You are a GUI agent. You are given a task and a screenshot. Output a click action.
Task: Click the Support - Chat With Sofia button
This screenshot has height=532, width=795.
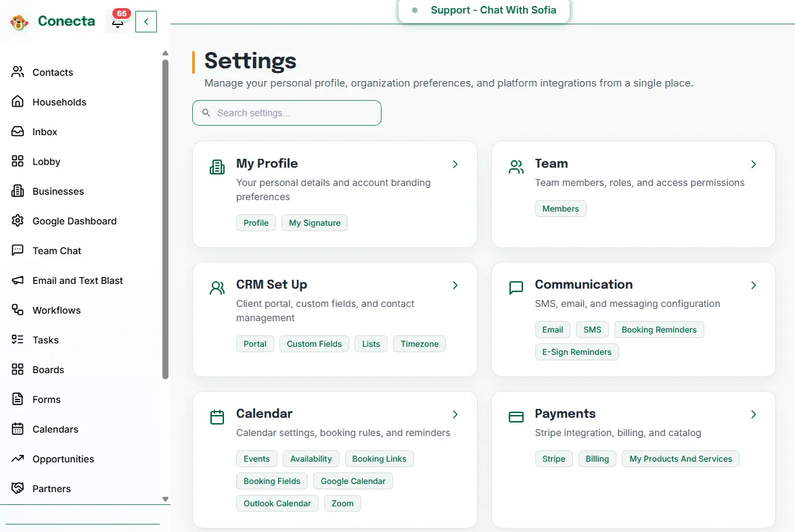click(484, 10)
